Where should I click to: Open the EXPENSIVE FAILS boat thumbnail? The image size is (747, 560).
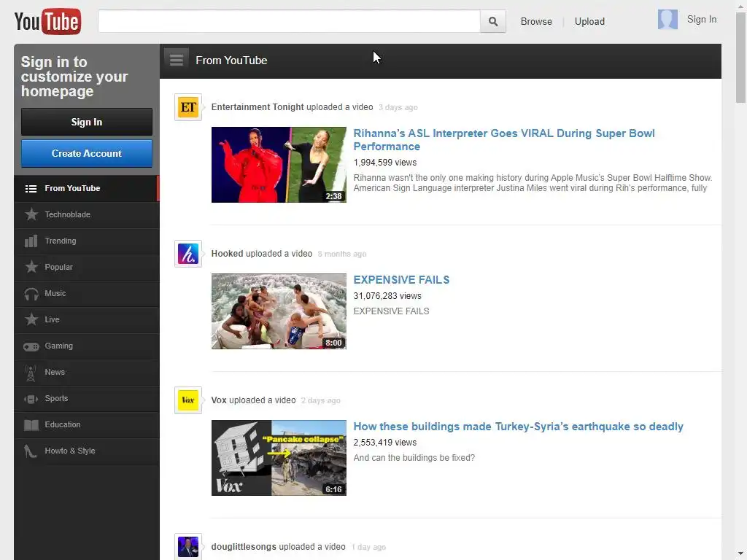pyautogui.click(x=279, y=311)
